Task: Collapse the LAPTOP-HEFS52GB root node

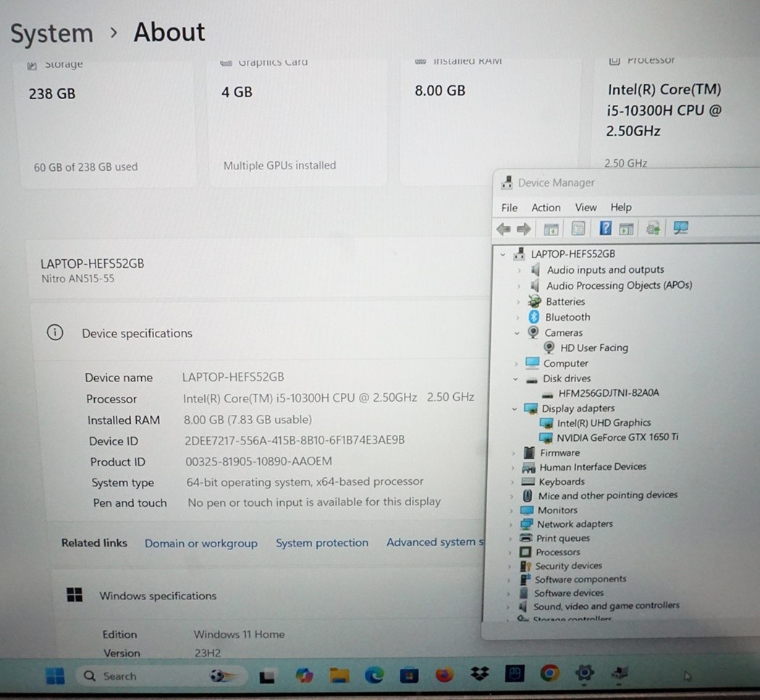Action: pyautogui.click(x=502, y=254)
